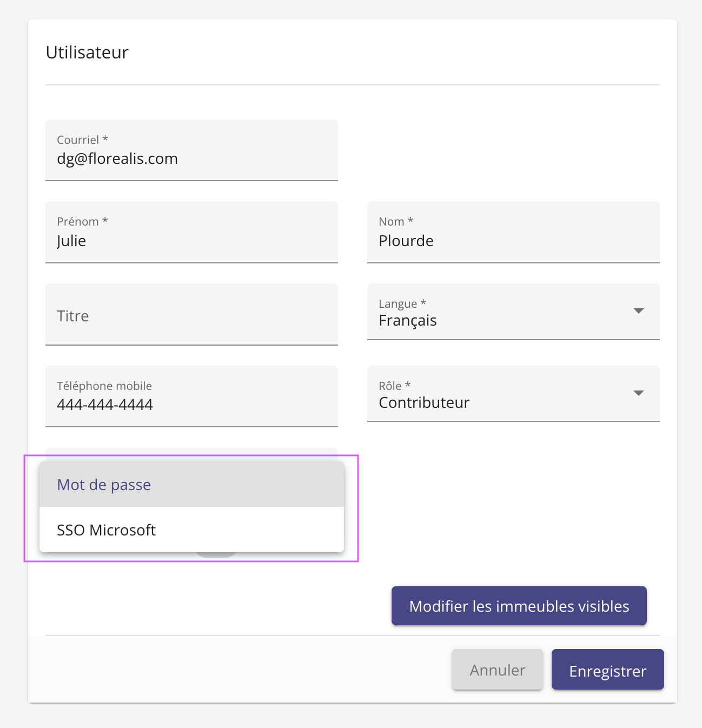The width and height of the screenshot is (702, 728).
Task: Click the "Utilisateur" form heading
Action: [x=87, y=52]
